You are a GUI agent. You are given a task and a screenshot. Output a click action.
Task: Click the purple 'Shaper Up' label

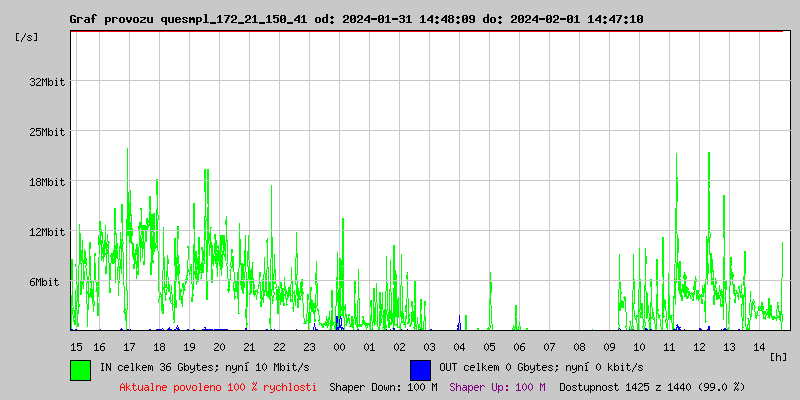coord(497,387)
